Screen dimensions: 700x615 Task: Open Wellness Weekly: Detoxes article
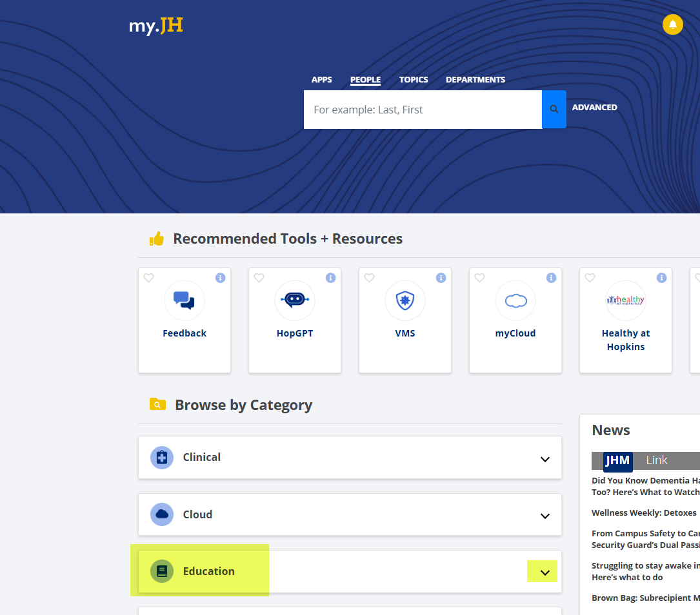point(644,513)
